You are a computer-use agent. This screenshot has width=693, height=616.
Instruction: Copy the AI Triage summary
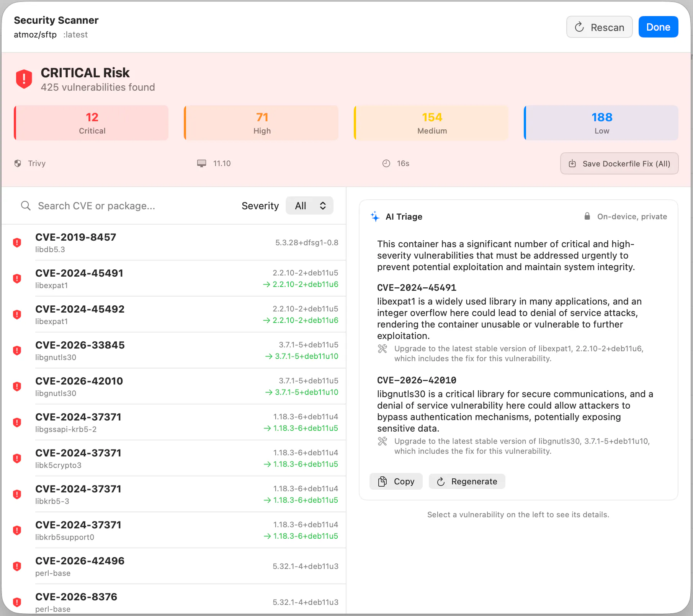pyautogui.click(x=396, y=481)
